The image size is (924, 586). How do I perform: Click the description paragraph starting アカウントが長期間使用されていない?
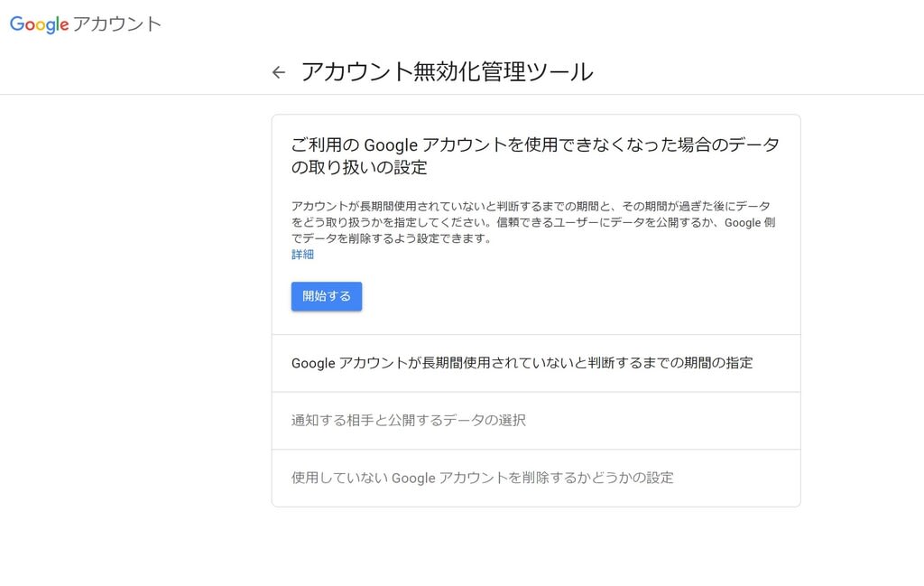[x=533, y=222]
